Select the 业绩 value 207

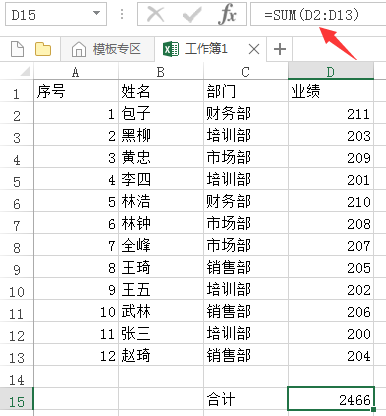tap(331, 245)
